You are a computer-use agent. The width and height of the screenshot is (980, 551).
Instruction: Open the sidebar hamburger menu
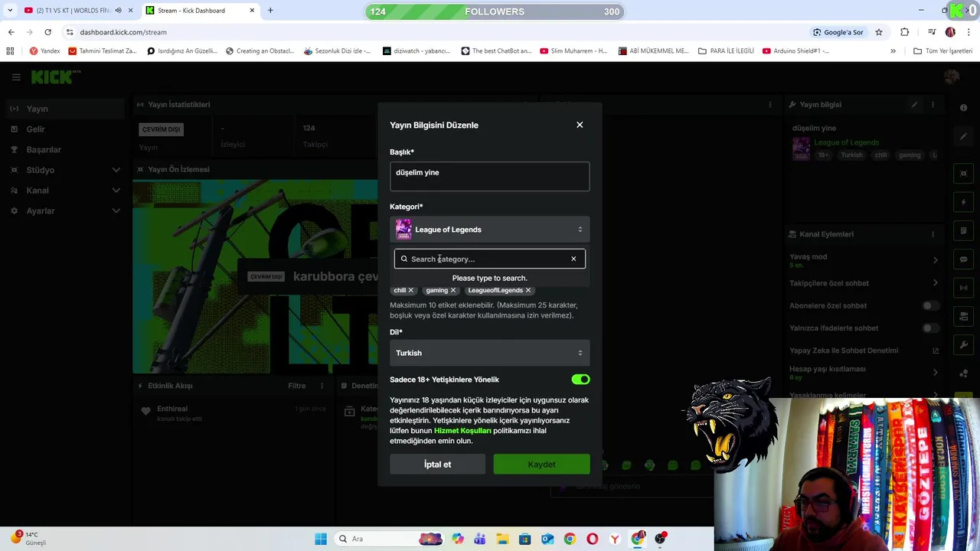[x=15, y=77]
